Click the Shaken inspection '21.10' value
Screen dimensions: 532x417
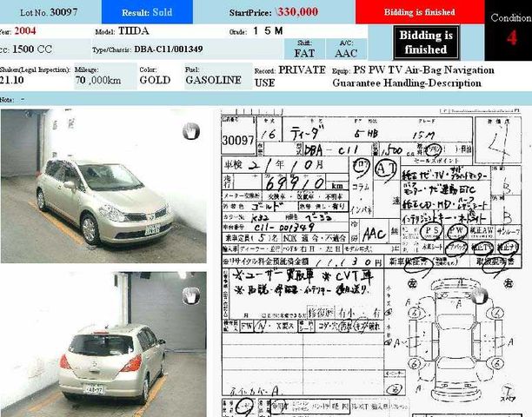(x=12, y=80)
